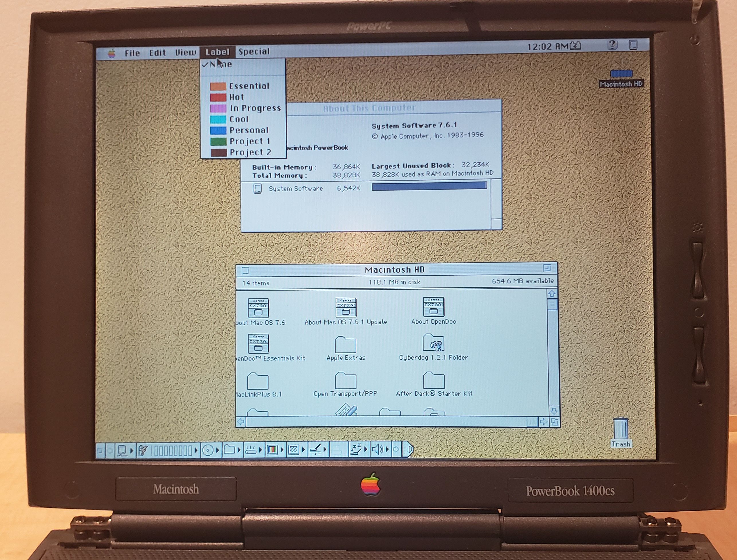Click Macintosh HD window scroll right arrow

pos(543,422)
